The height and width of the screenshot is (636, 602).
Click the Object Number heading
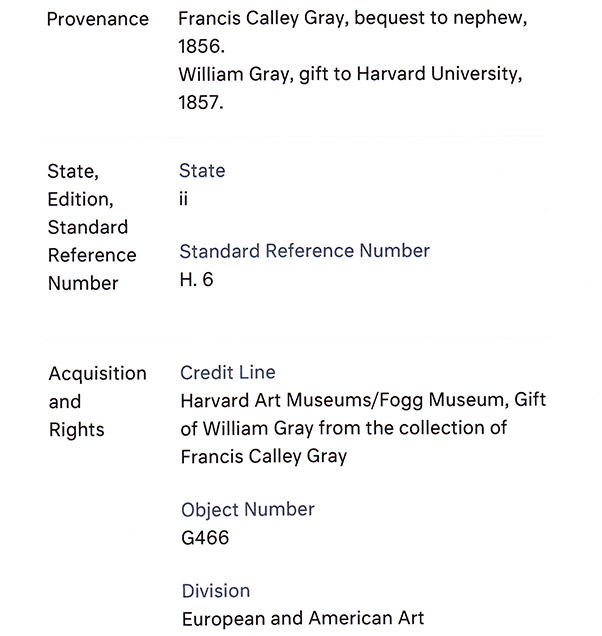248,509
